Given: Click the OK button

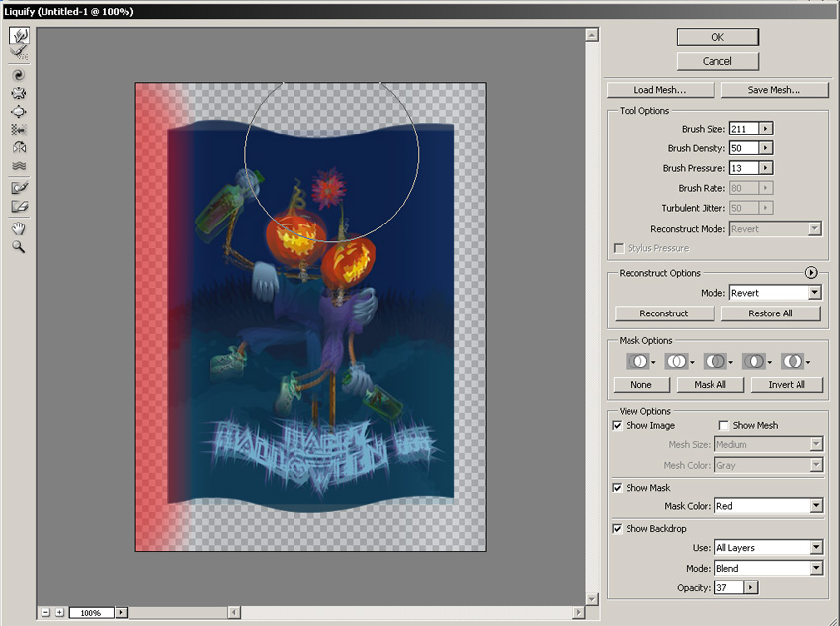Looking at the screenshot, I should pyautogui.click(x=717, y=37).
